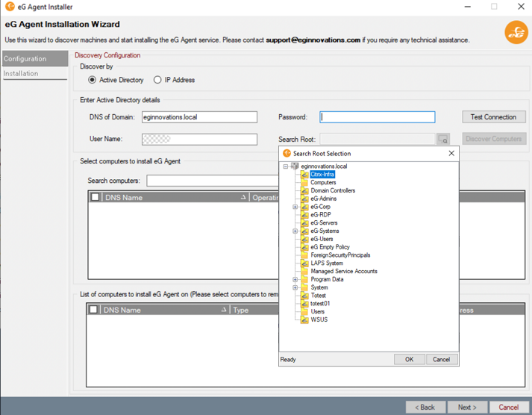Click the Totest folder icon
The width and height of the screenshot is (532, 415).
pos(304,296)
